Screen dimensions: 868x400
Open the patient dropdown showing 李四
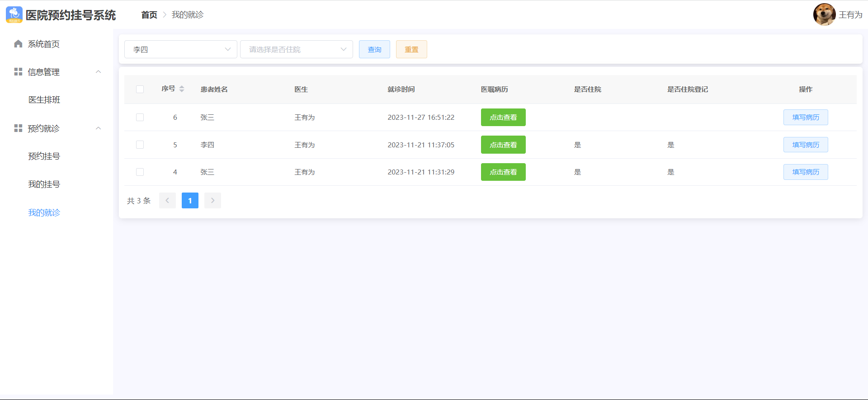coord(181,49)
